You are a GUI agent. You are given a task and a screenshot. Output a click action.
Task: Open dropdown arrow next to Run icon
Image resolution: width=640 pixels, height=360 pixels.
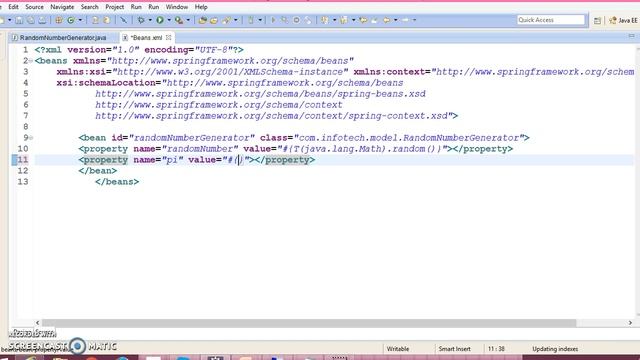(169, 20)
